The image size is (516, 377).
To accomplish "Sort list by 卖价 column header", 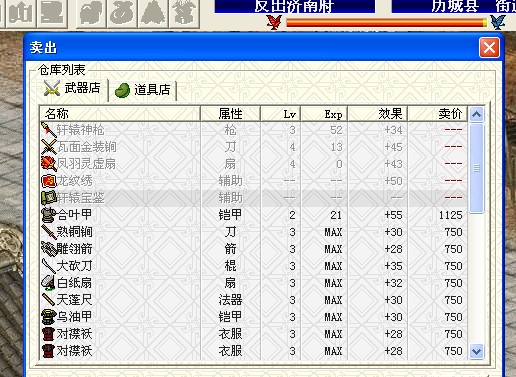I will pos(438,114).
